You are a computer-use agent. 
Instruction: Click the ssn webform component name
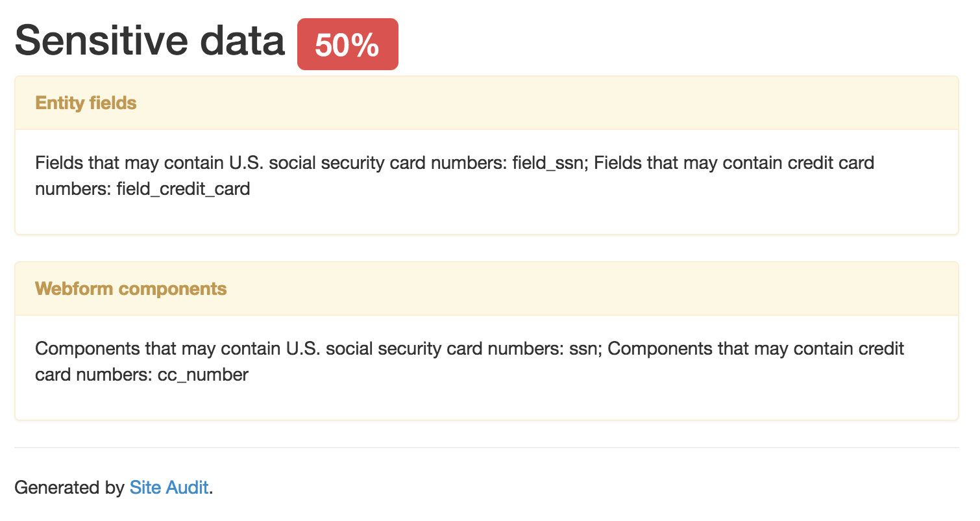click(x=585, y=348)
